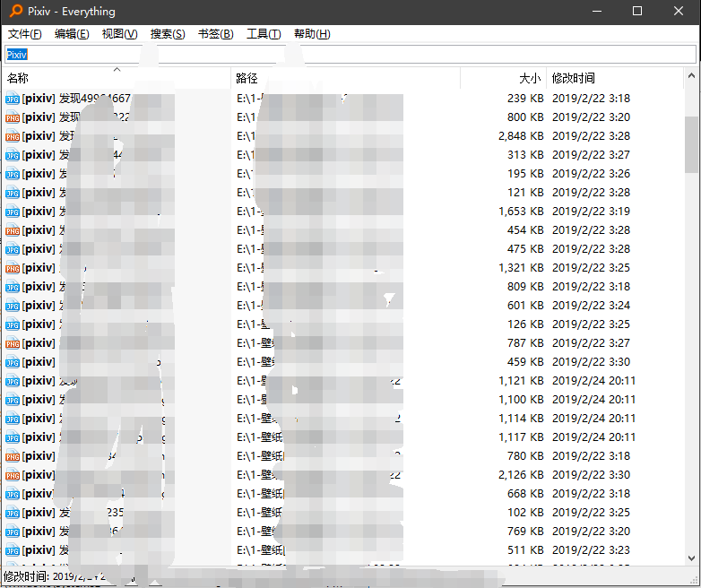
Task: Maximize the Everything window
Action: (637, 11)
